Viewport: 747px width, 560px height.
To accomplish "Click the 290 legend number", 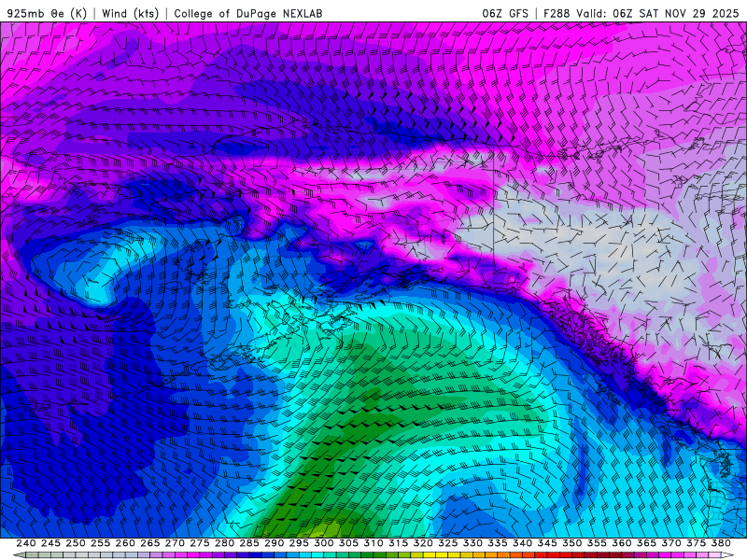I will click(274, 543).
